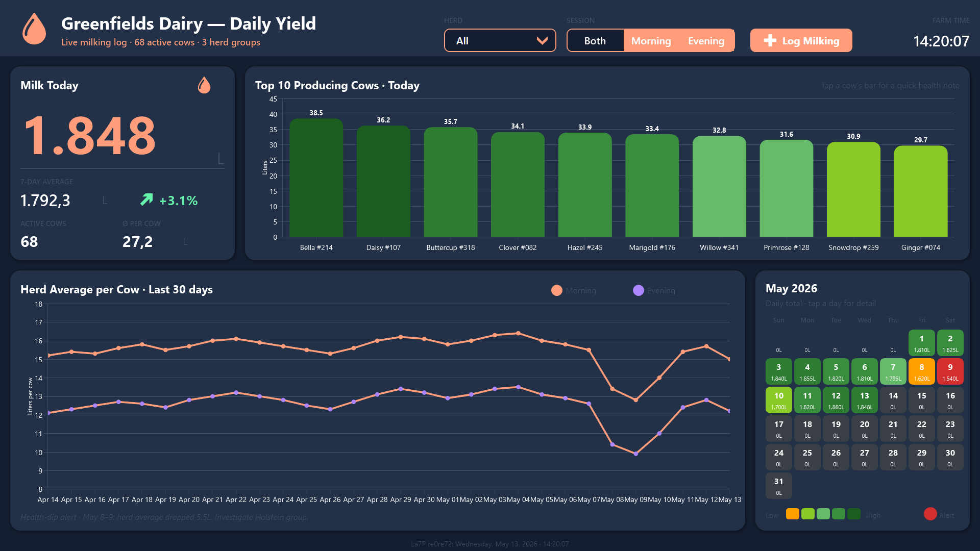This screenshot has width=980, height=551.
Task: Switch session filter to Evening
Action: [x=706, y=41]
